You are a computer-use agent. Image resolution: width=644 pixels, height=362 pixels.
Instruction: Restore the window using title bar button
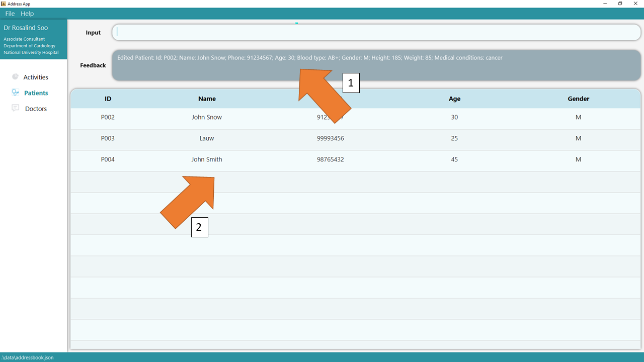[620, 4]
